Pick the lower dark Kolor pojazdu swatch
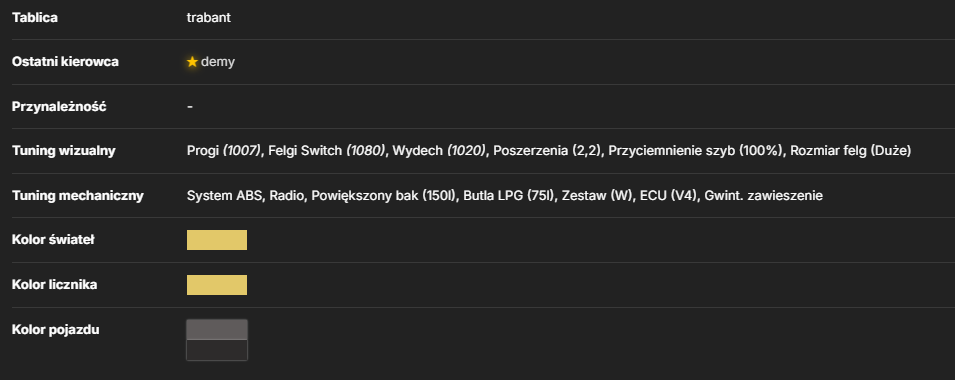 click(217, 350)
